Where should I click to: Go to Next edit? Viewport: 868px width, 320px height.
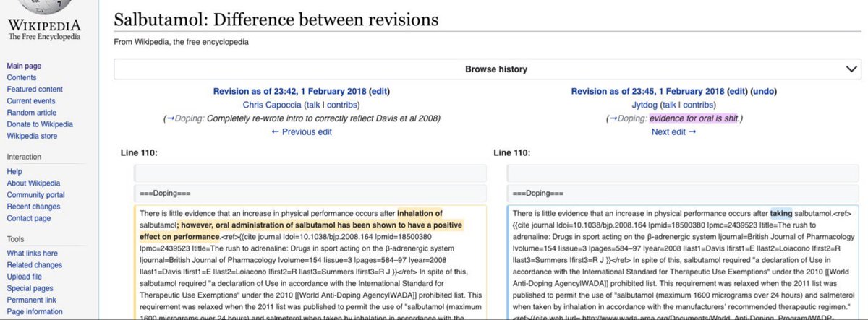click(x=673, y=131)
